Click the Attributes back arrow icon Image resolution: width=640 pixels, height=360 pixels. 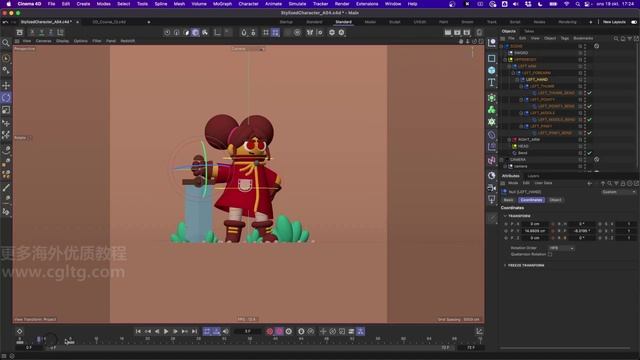[589, 184]
